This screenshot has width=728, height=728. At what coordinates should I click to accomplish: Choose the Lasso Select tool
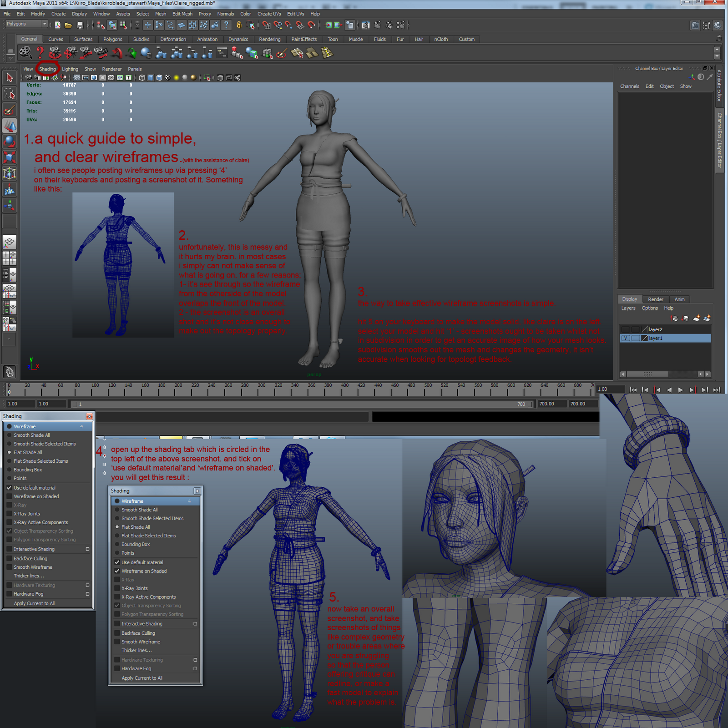tap(10, 94)
